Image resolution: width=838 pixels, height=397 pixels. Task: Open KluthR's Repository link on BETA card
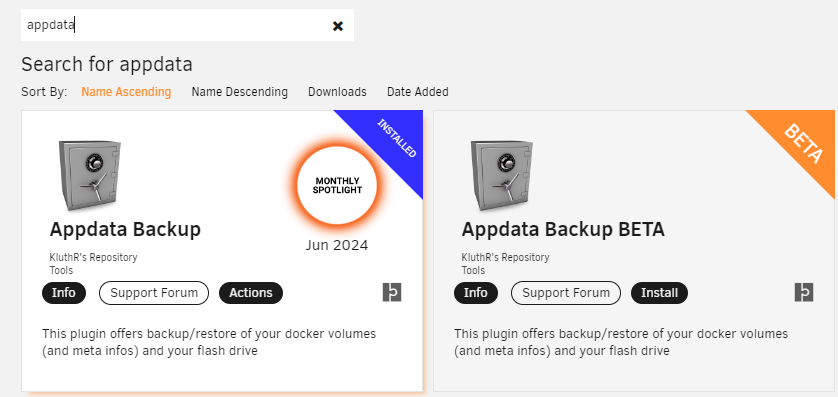[x=505, y=258]
